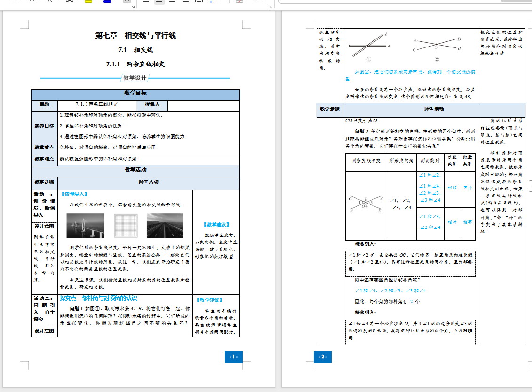532x392 pixels.
Task: Select the bridge photo
Action: click(x=86, y=226)
